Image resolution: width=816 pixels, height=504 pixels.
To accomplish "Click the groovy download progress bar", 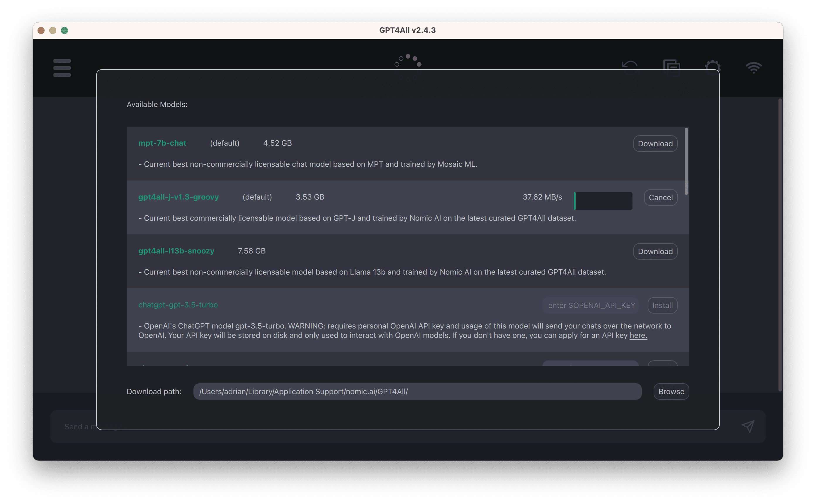I will (x=603, y=201).
